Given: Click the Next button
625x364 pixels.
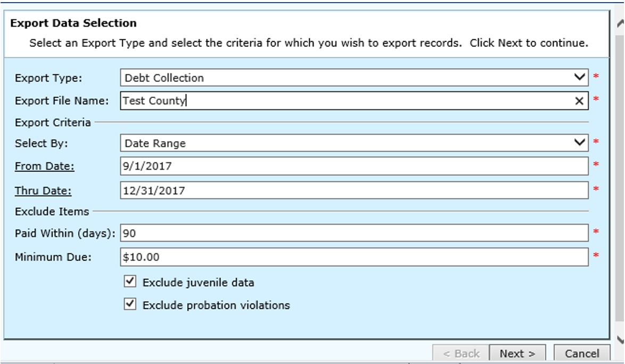Looking at the screenshot, I should click(517, 353).
